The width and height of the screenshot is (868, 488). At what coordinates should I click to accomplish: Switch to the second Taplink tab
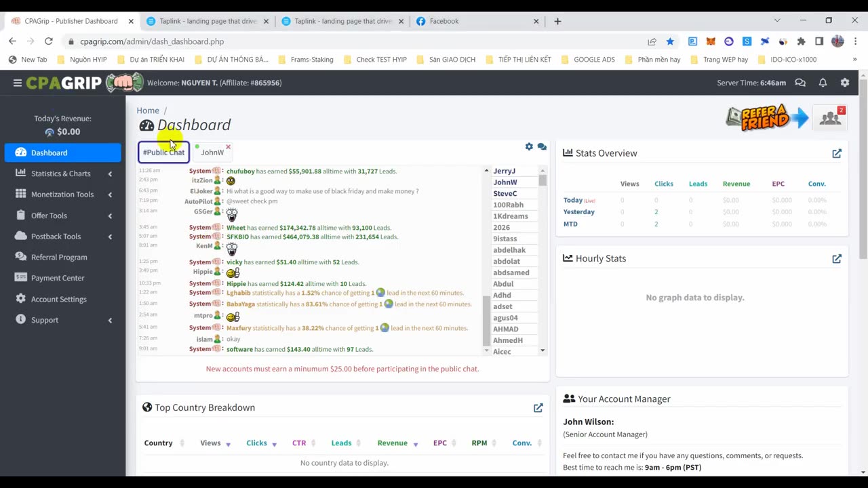click(342, 21)
